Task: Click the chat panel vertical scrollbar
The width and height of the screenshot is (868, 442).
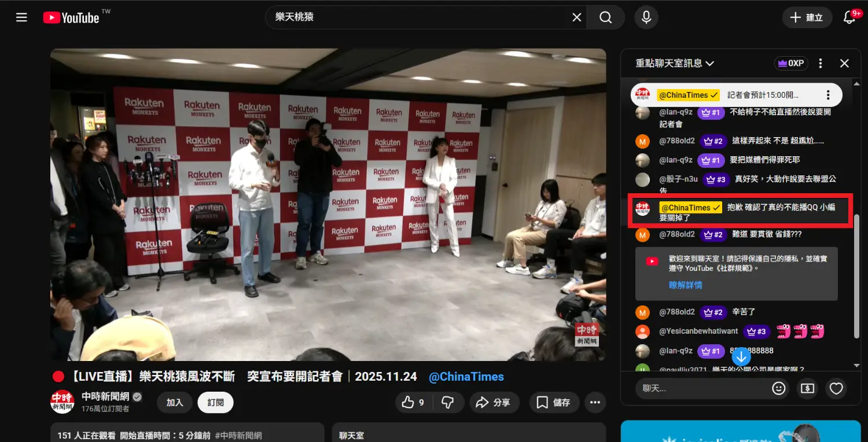Action: click(857, 277)
